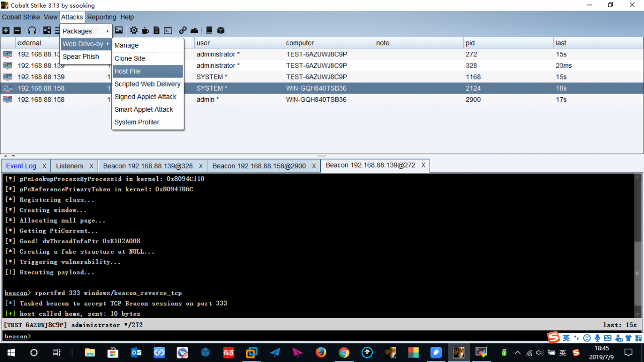The width and height of the screenshot is (644, 362).
Task: Sort sessions by the note column header
Action: 419,43
